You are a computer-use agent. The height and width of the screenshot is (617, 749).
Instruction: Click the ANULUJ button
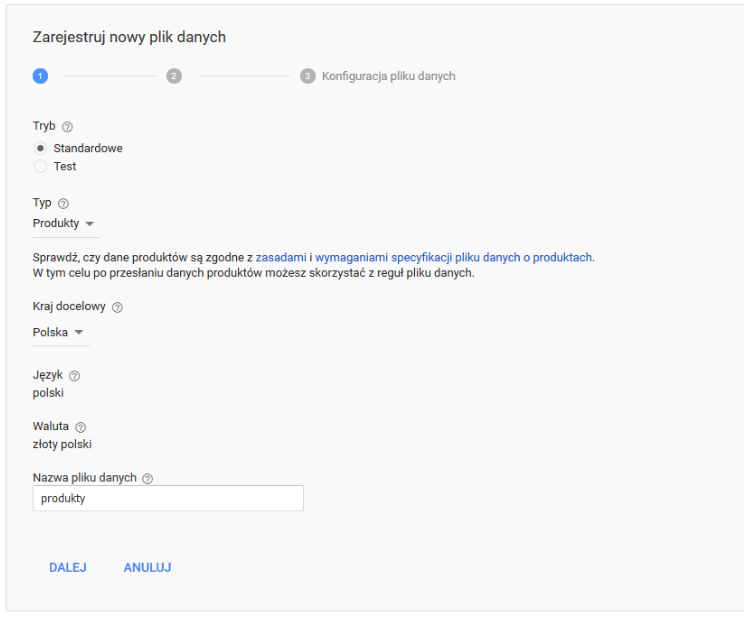pyautogui.click(x=147, y=567)
